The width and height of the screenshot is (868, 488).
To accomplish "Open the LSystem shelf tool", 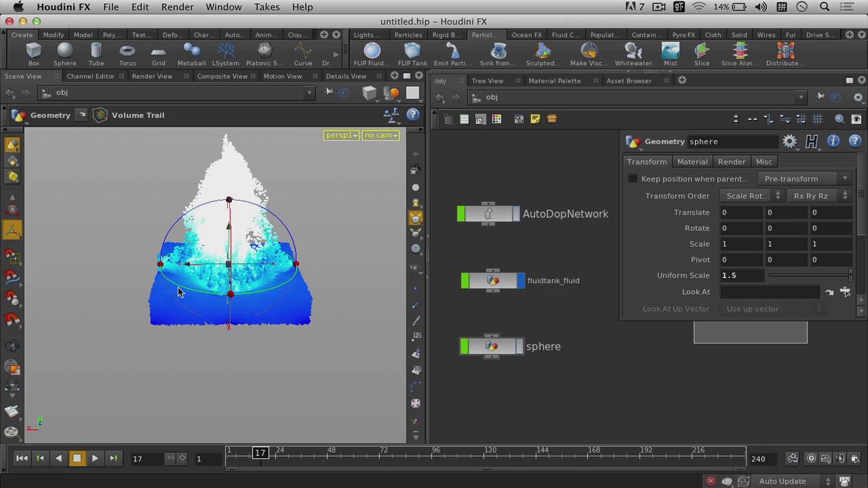I will coord(225,54).
